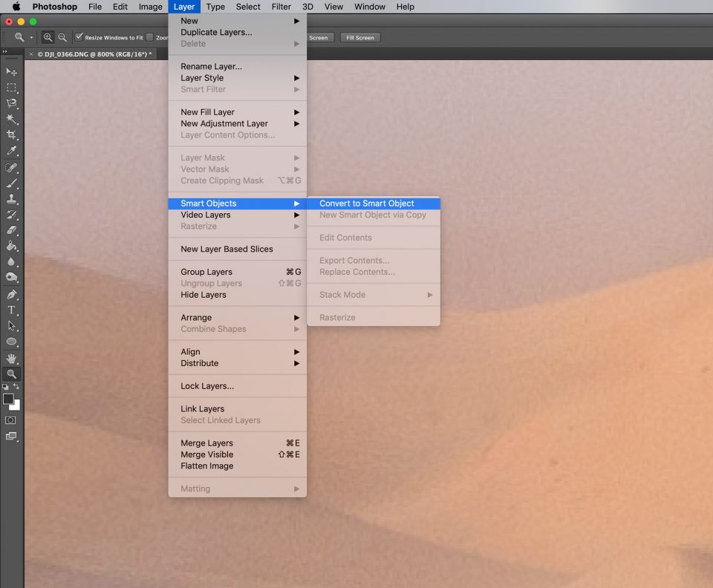Open the Photoshop application menu

click(x=54, y=7)
